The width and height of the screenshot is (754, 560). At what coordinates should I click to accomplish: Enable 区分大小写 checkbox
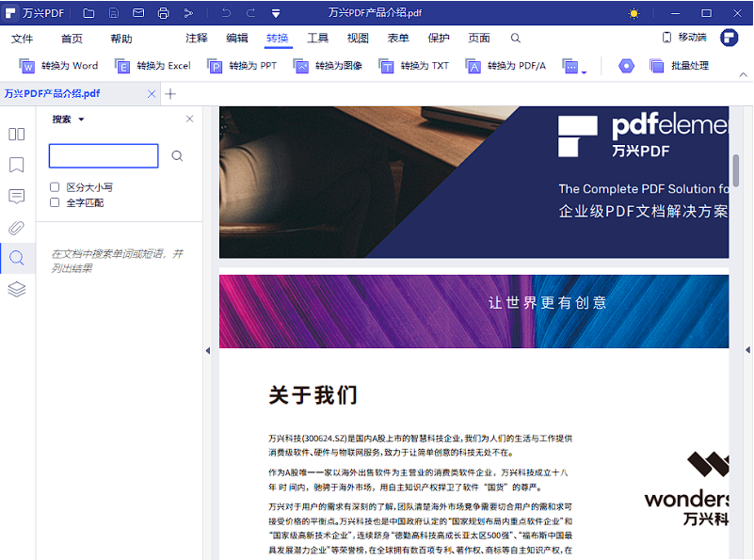[55, 187]
